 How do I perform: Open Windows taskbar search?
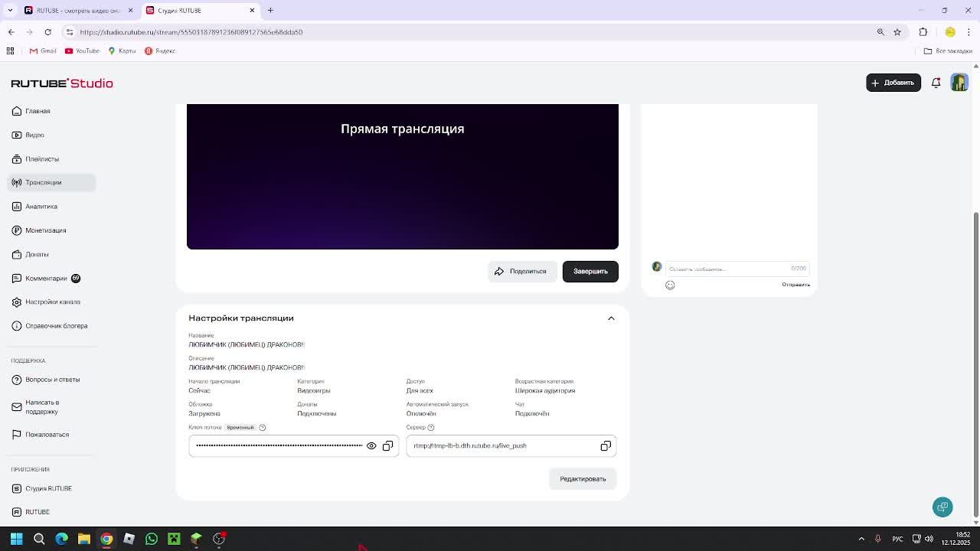39,539
